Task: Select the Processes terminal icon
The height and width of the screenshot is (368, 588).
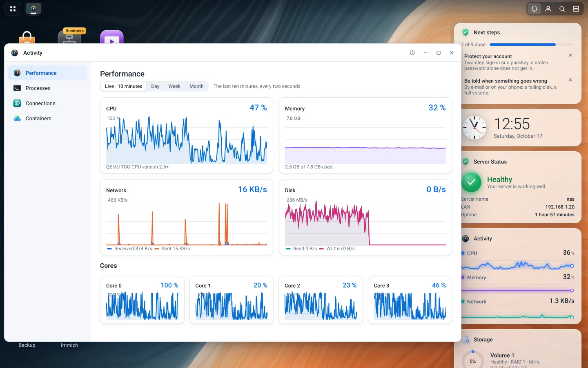Action: click(x=17, y=88)
